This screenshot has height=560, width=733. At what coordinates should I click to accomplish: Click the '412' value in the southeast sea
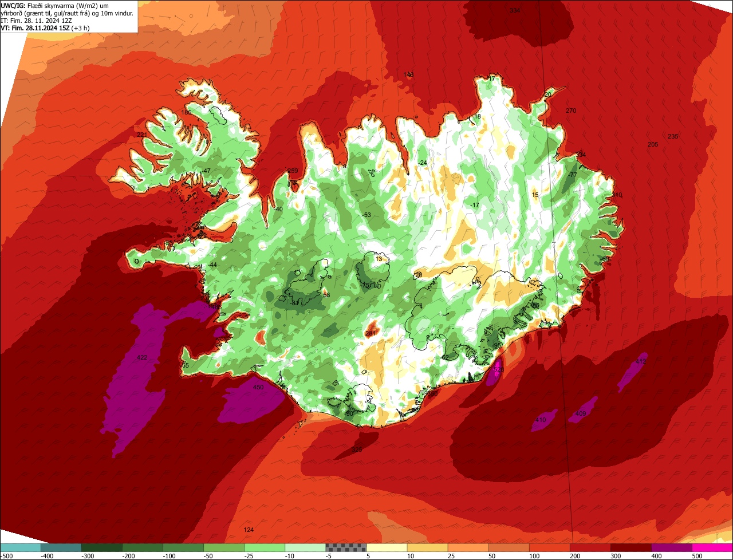(641, 361)
